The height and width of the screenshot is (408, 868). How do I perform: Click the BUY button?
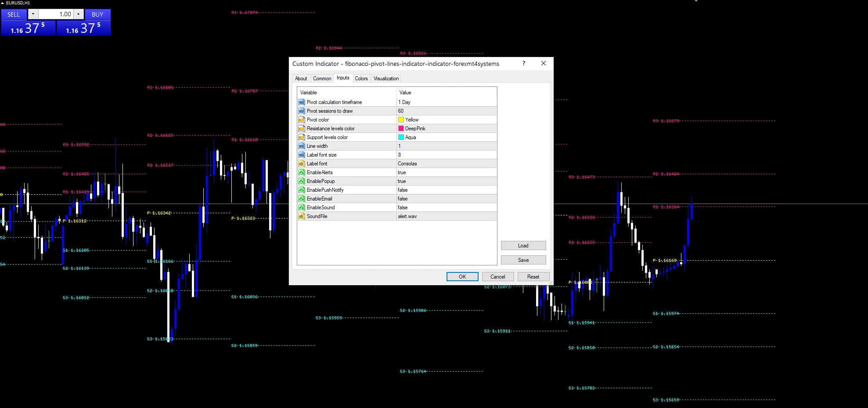coord(97,14)
